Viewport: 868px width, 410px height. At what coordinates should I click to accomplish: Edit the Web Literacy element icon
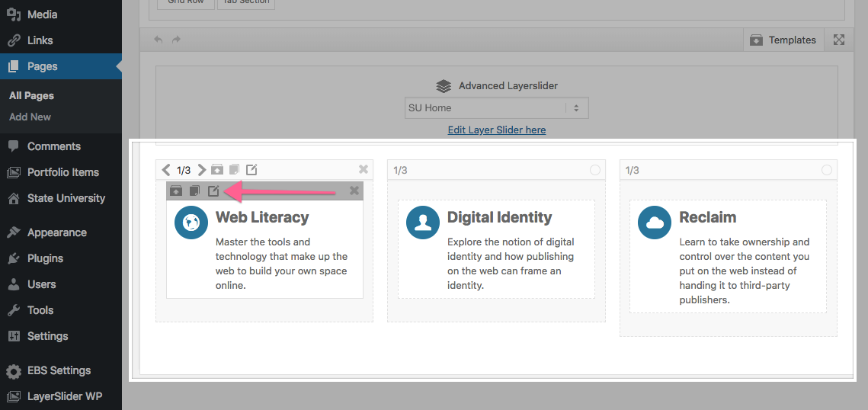click(213, 191)
